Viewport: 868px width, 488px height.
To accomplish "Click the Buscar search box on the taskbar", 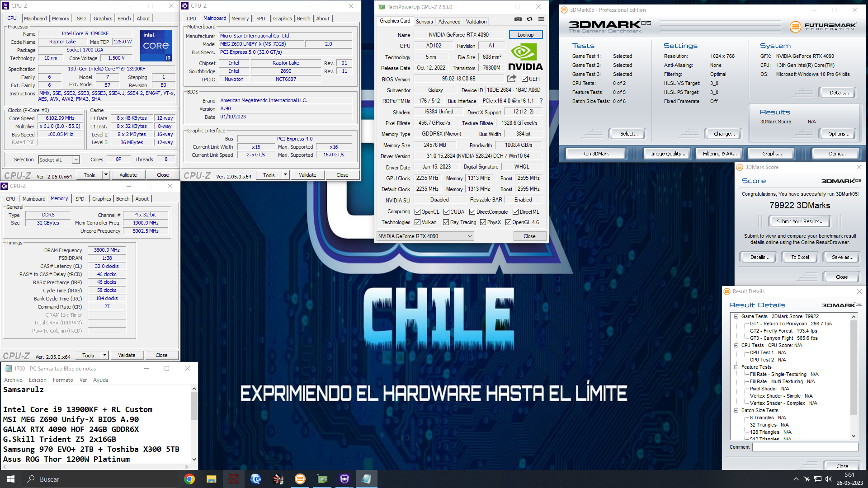I will click(99, 479).
